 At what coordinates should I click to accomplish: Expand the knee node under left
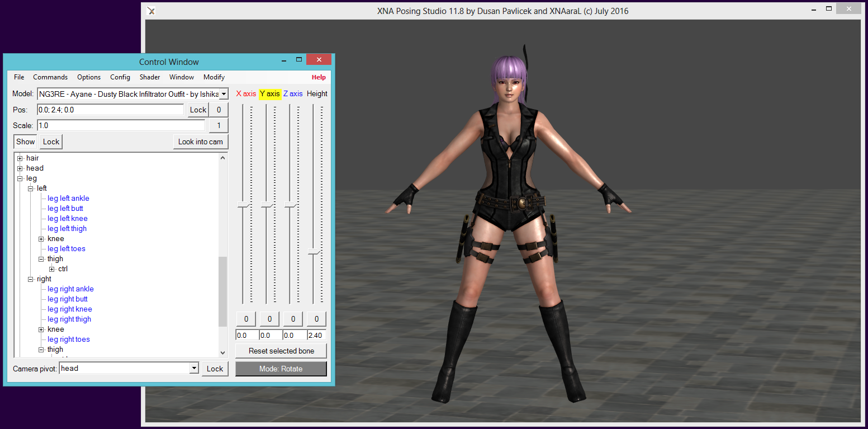tap(41, 239)
